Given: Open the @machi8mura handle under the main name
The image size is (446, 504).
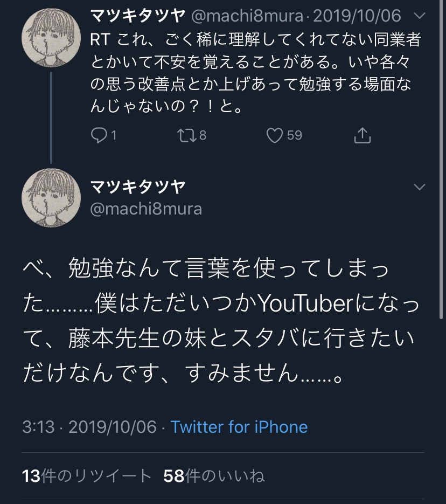Looking at the screenshot, I should 146,209.
